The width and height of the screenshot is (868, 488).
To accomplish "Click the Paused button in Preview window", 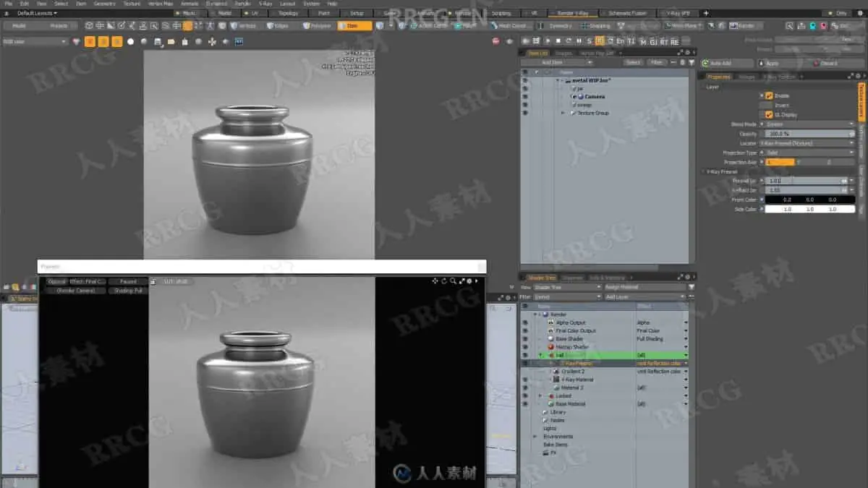I will pyautogui.click(x=128, y=281).
